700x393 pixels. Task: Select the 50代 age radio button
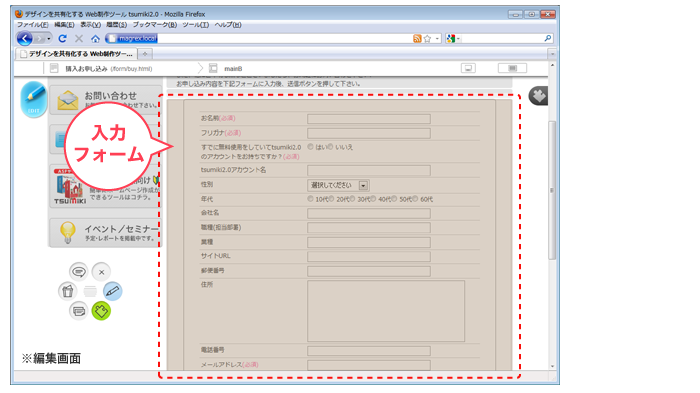click(394, 199)
